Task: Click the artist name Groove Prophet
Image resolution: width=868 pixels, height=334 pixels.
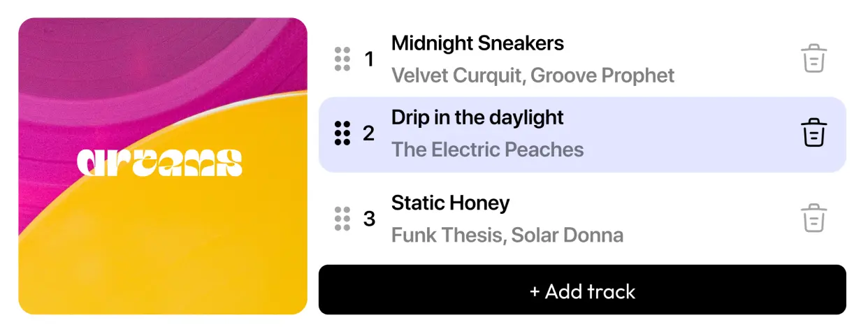Action: 602,75
